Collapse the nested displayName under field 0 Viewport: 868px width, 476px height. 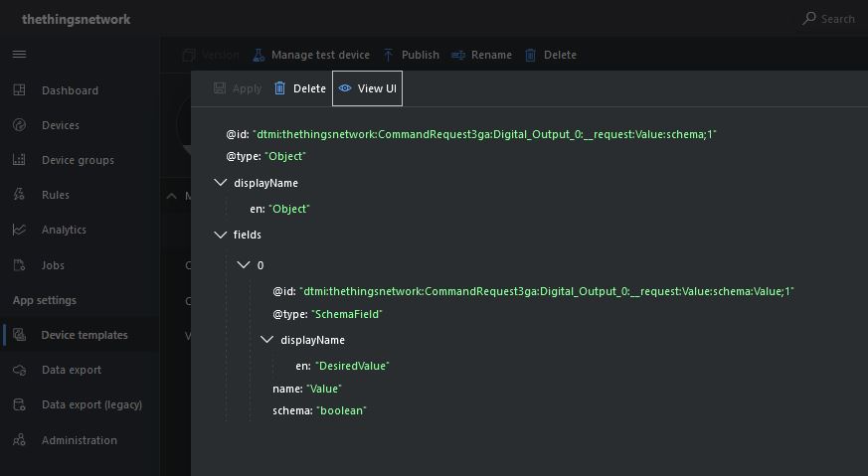pyautogui.click(x=267, y=340)
